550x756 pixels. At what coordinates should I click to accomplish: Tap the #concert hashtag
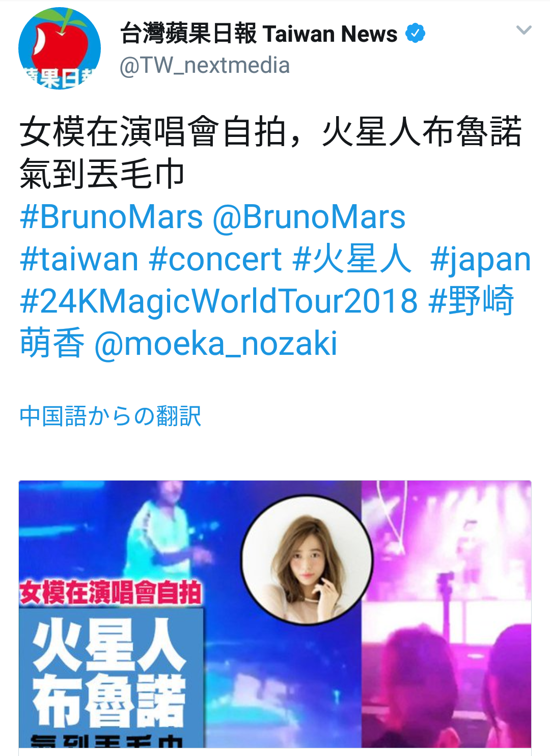(x=215, y=260)
